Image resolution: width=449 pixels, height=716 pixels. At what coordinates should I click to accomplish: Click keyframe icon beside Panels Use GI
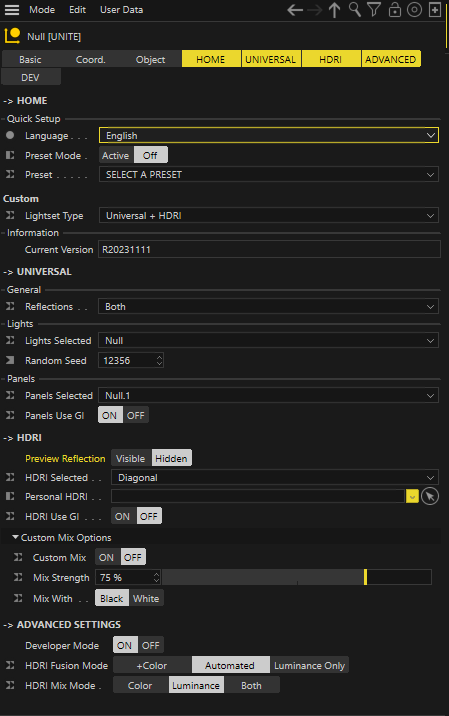pyautogui.click(x=10, y=415)
